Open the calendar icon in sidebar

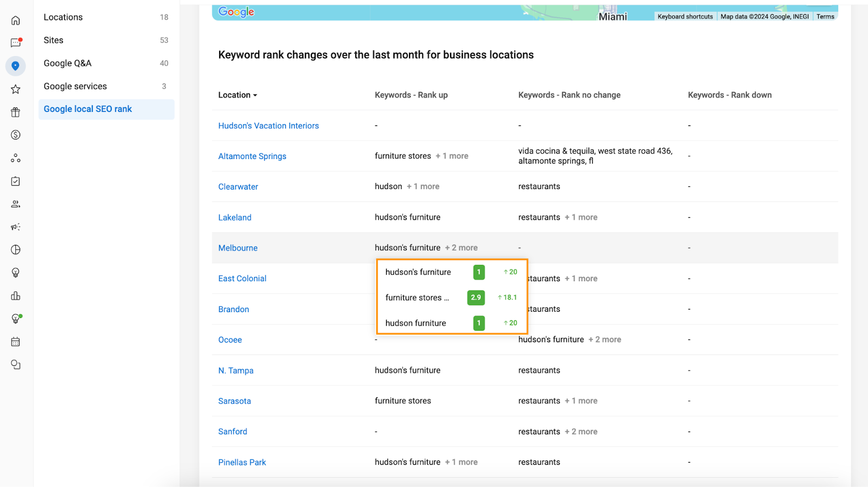tap(16, 342)
